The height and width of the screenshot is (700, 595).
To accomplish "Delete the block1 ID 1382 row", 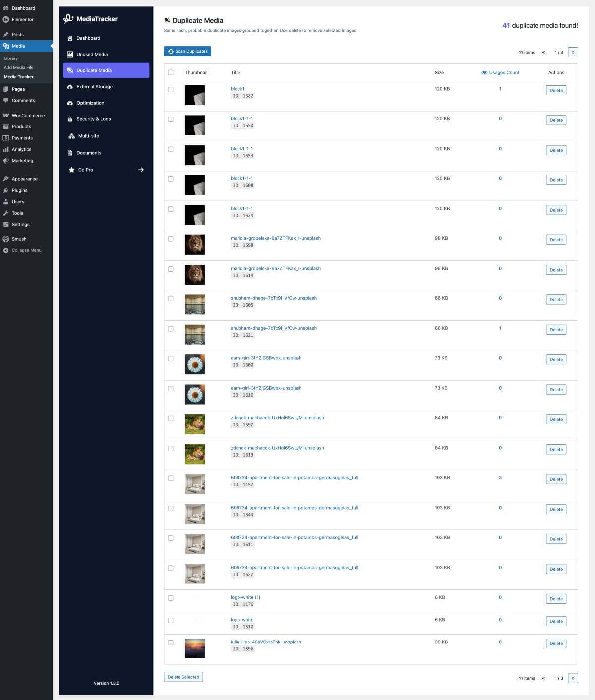I will pyautogui.click(x=556, y=90).
